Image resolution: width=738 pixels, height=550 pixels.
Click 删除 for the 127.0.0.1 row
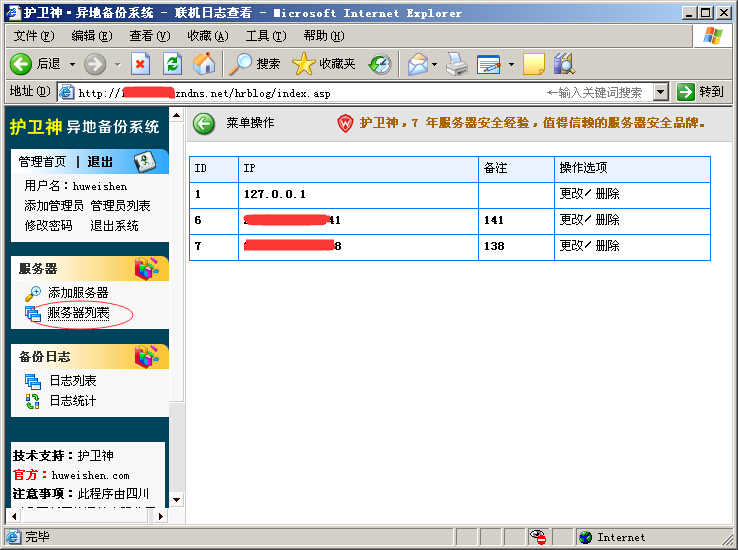pyautogui.click(x=607, y=194)
